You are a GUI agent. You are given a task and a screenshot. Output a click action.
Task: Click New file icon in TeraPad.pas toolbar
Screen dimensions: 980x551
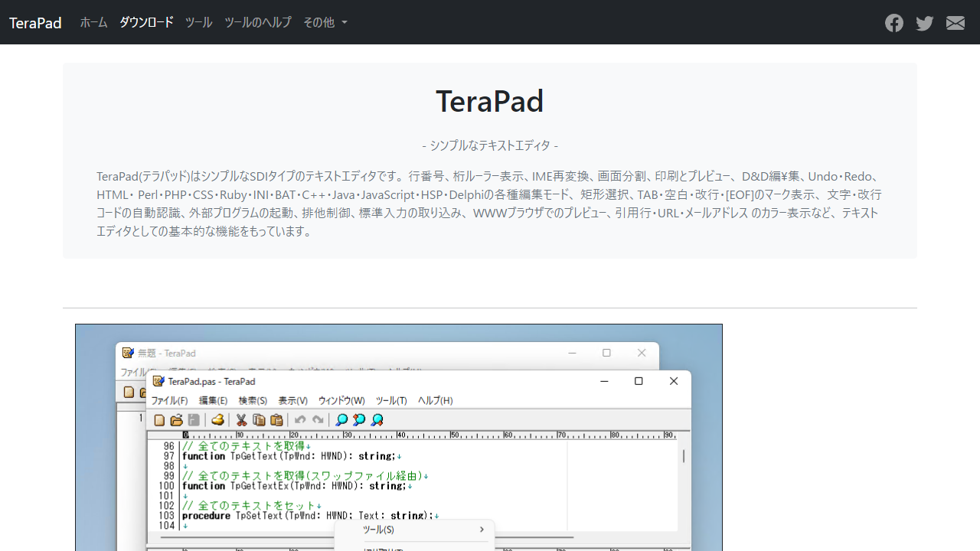pyautogui.click(x=159, y=420)
